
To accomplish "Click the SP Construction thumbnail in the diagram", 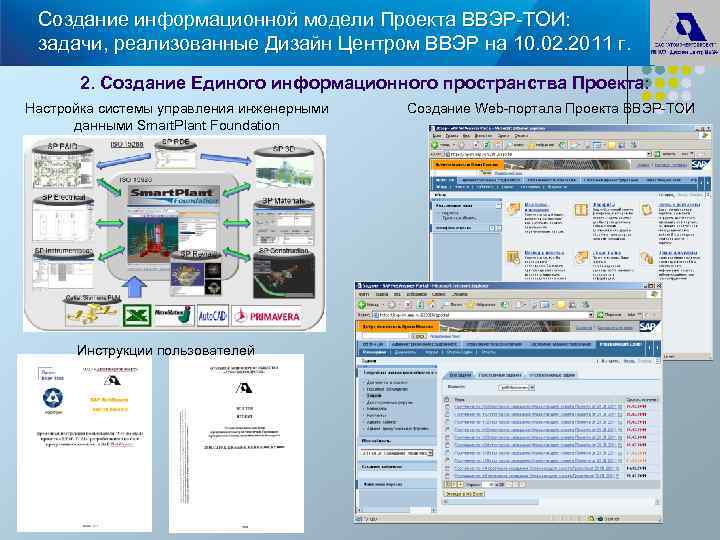I will pos(284,273).
